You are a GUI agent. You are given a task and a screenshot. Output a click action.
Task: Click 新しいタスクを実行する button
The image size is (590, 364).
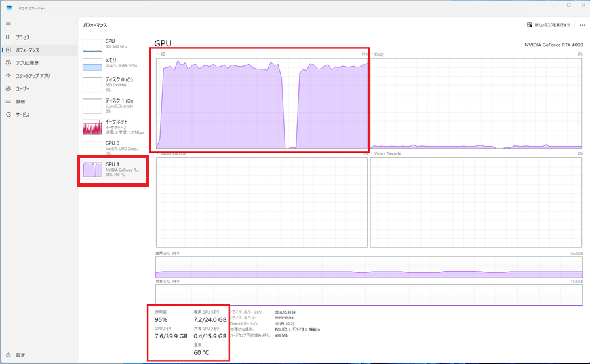click(x=548, y=25)
